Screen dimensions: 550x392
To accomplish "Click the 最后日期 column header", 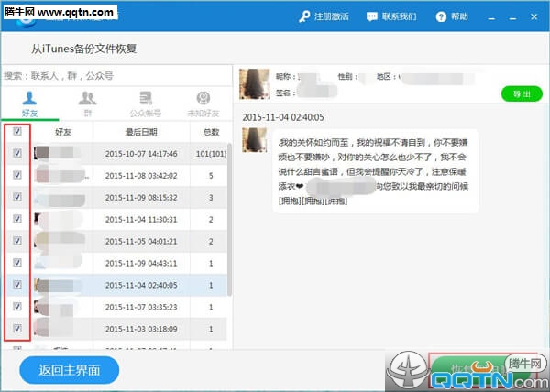I will [141, 132].
